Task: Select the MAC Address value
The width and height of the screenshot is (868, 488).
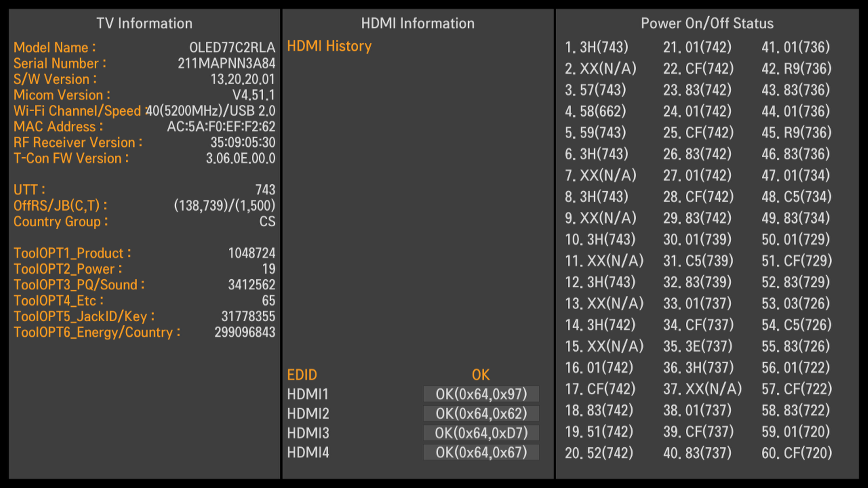Action: pos(221,127)
